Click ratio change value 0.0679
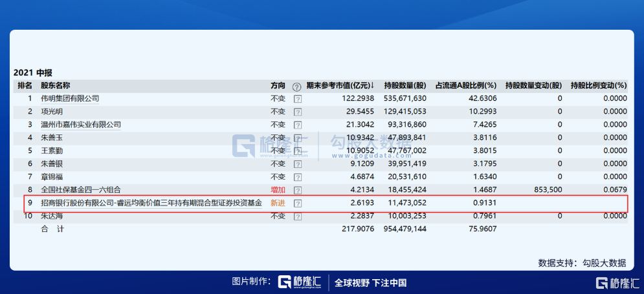 [616, 190]
